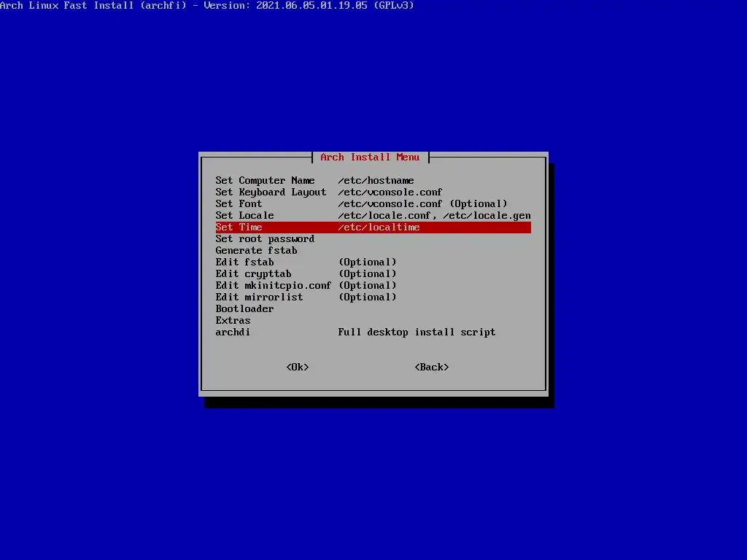747x560 pixels.
Task: Select Edit crypttab entry
Action: coord(373,274)
